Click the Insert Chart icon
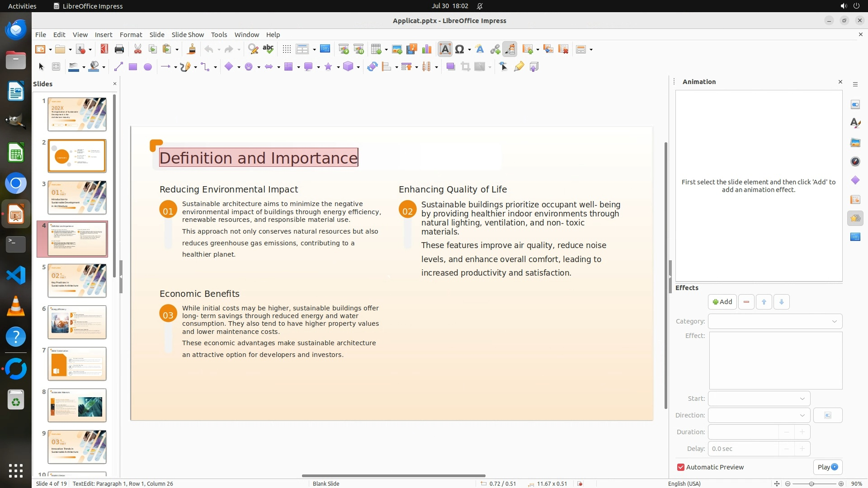 pos(426,49)
